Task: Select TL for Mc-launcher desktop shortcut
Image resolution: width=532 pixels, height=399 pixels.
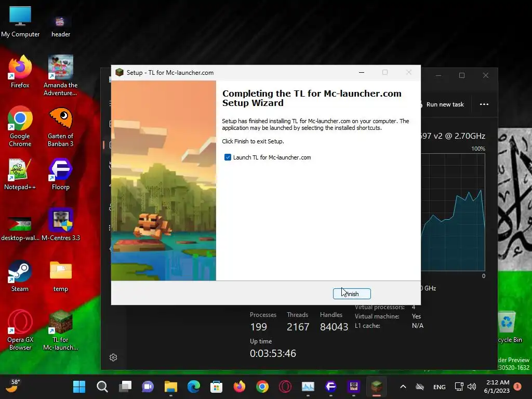Action: [x=60, y=330]
